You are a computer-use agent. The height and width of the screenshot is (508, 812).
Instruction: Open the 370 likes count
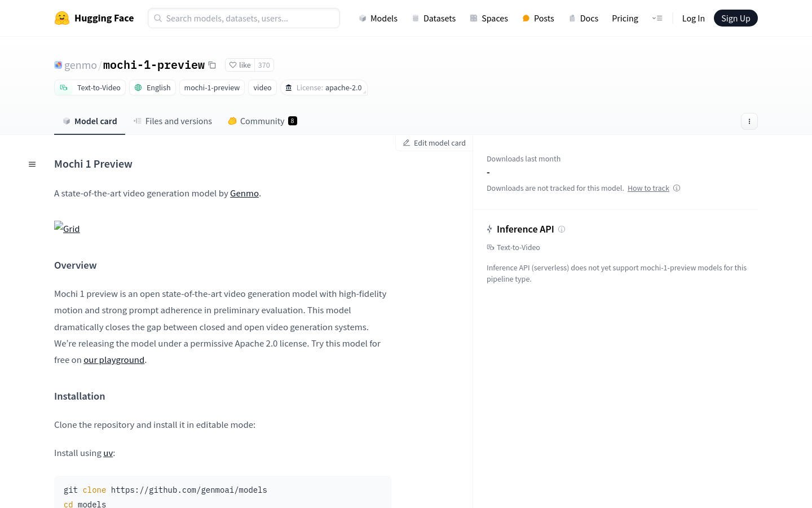coord(264,65)
